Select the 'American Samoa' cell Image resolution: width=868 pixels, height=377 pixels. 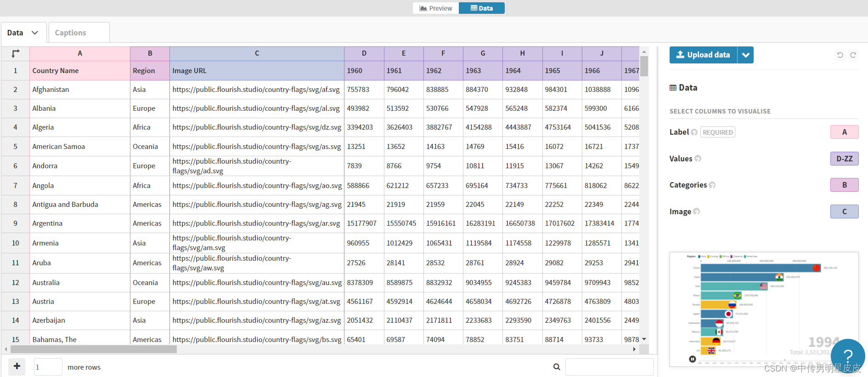[x=80, y=147]
